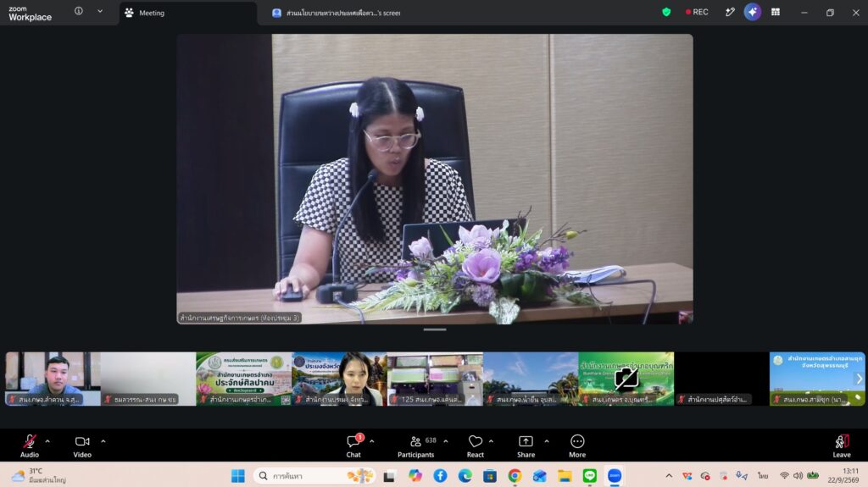Change the layout with the View grid icon
Image resolution: width=868 pixels, height=487 pixels.
click(776, 12)
